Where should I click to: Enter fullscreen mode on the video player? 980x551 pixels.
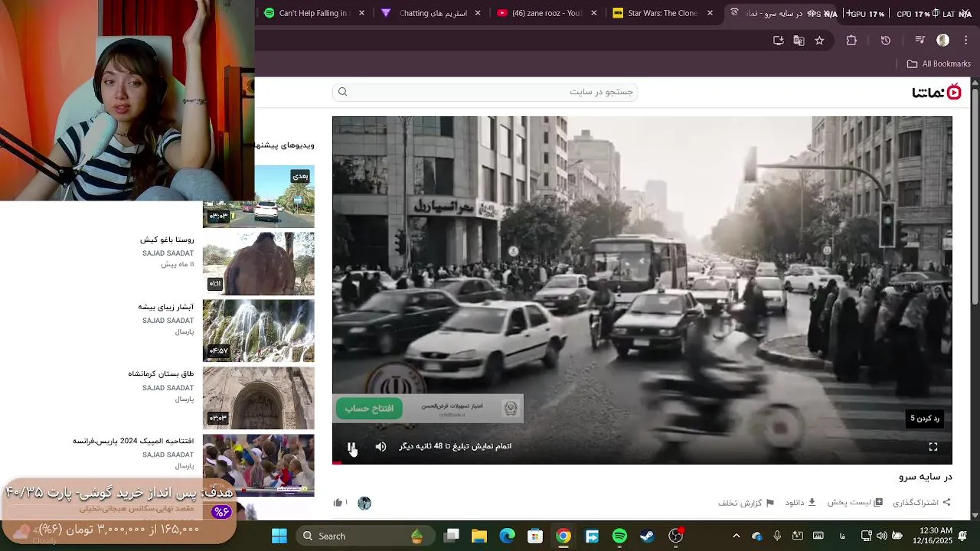933,447
